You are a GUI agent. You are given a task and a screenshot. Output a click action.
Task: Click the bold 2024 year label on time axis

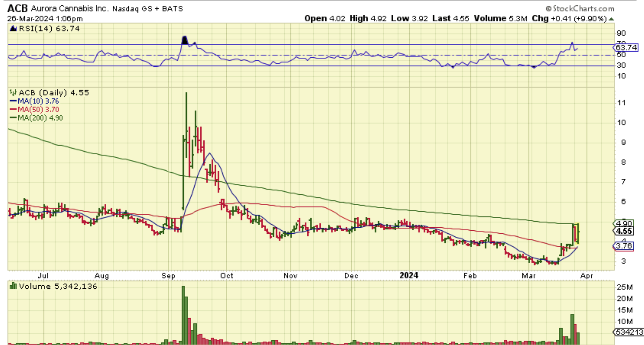pos(409,275)
